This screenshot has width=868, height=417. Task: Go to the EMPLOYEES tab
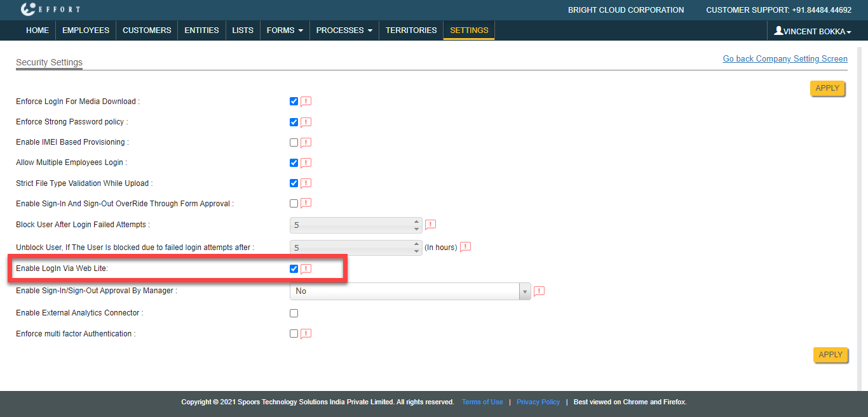[x=86, y=30]
